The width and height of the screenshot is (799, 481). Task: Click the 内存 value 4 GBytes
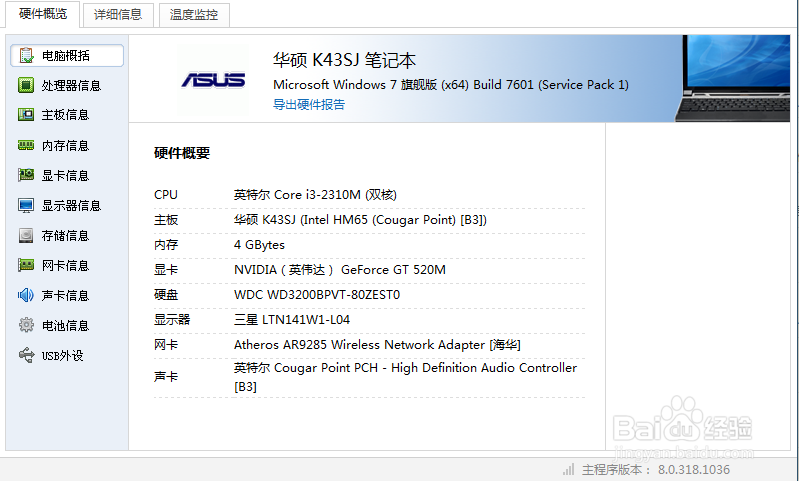coord(259,245)
